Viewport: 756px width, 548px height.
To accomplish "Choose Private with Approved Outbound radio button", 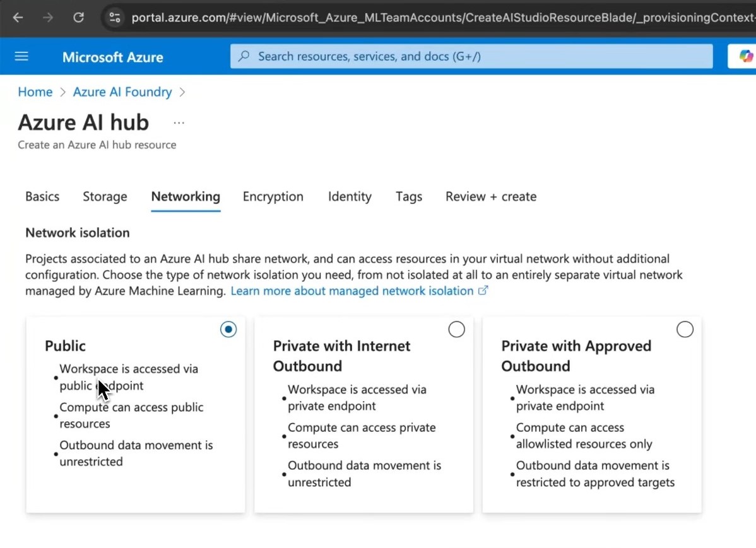I will coord(685,329).
